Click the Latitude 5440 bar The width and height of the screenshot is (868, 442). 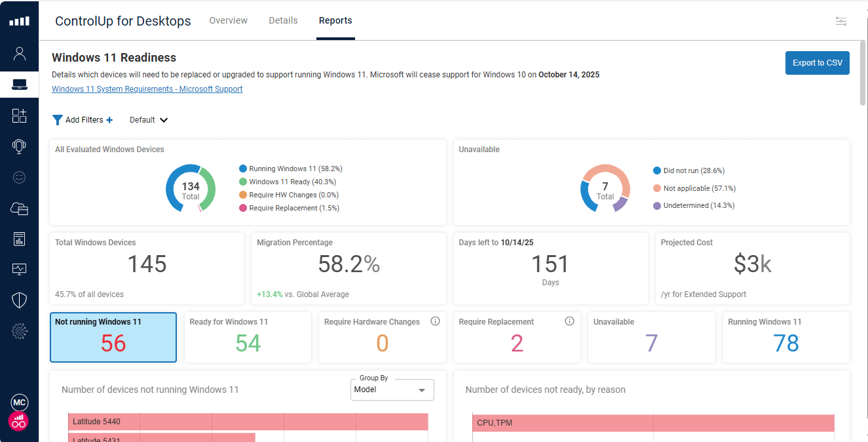[x=248, y=422]
